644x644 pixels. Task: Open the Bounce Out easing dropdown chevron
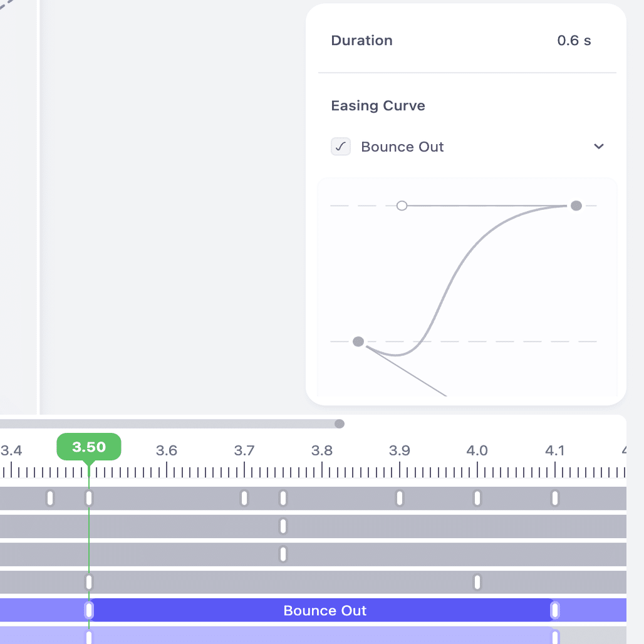[599, 147]
